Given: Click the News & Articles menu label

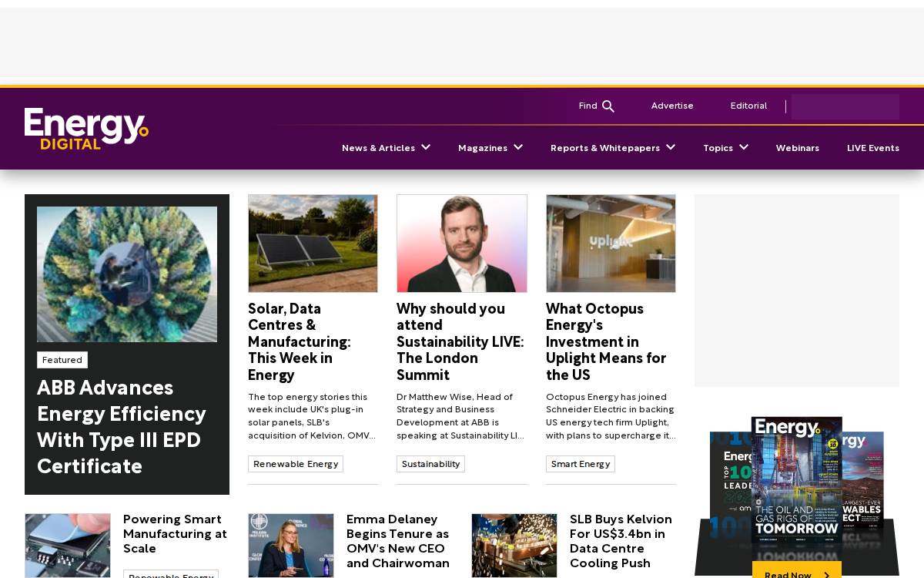Looking at the screenshot, I should 378,148.
